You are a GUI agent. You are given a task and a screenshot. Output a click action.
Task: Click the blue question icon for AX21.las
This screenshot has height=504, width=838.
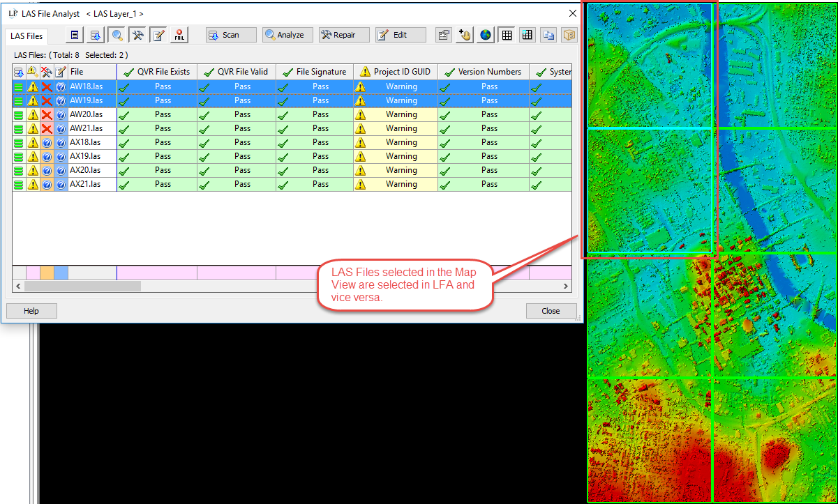(61, 184)
